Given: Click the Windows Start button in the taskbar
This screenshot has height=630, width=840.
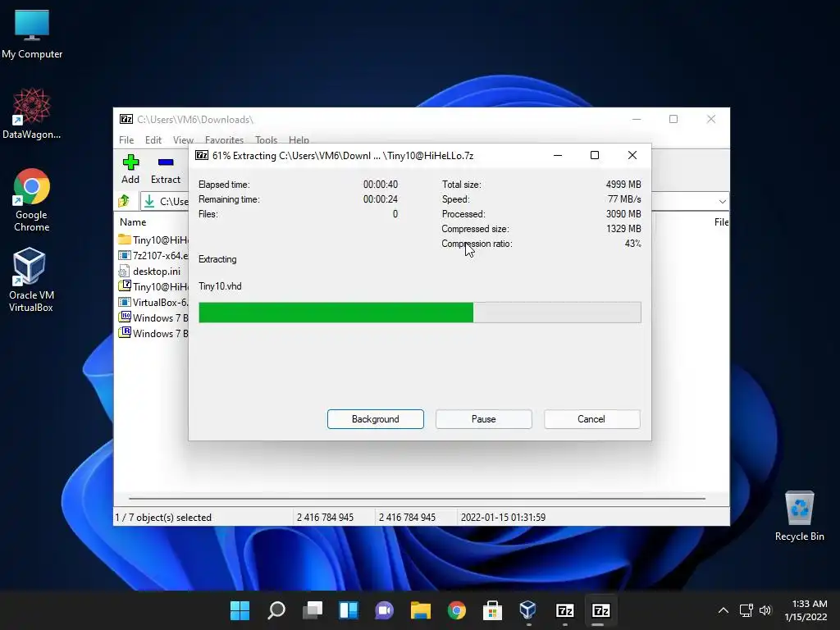Looking at the screenshot, I should coord(240,610).
